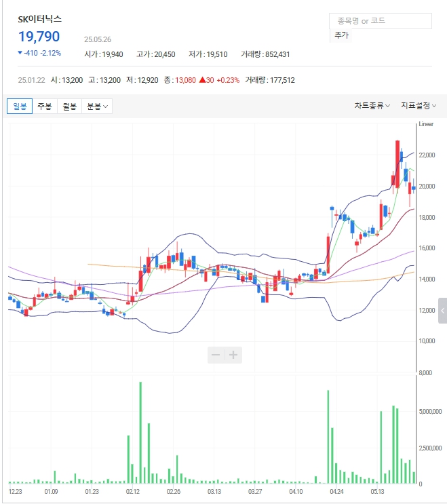Select the 일봉 daily chart tab
This screenshot has width=447, height=504.
point(20,106)
